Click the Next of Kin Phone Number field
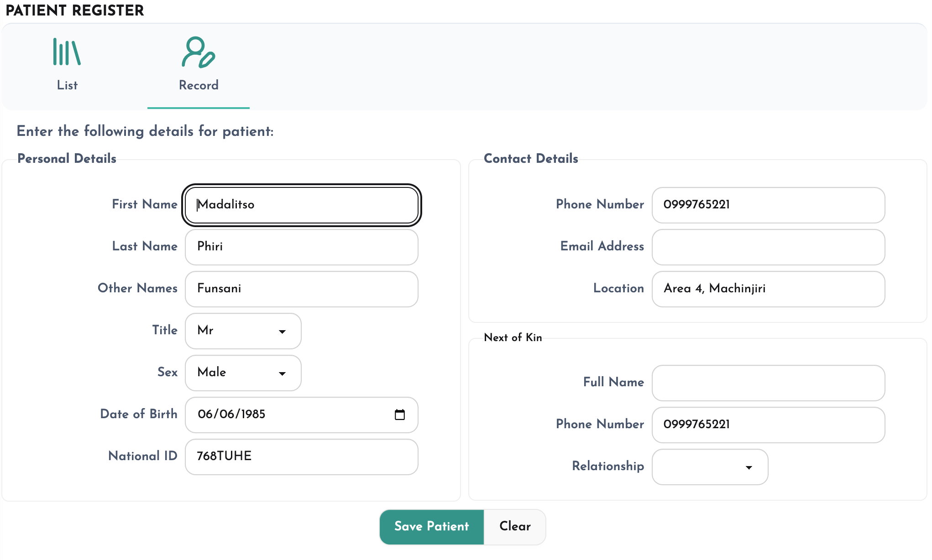 769,425
